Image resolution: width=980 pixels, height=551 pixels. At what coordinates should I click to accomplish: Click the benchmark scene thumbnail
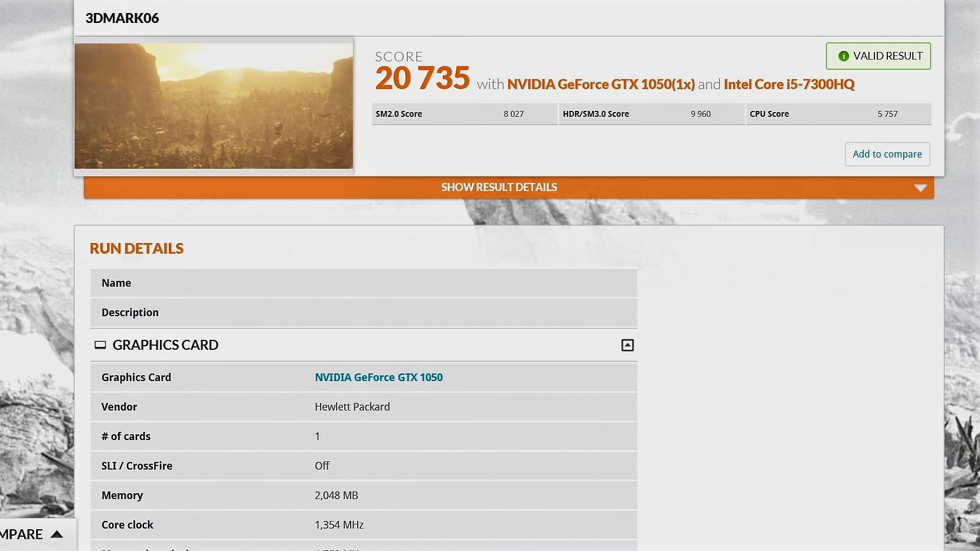(214, 106)
